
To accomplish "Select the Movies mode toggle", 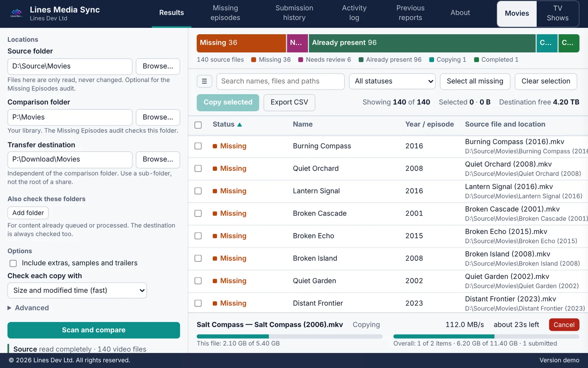I will 517,14.
